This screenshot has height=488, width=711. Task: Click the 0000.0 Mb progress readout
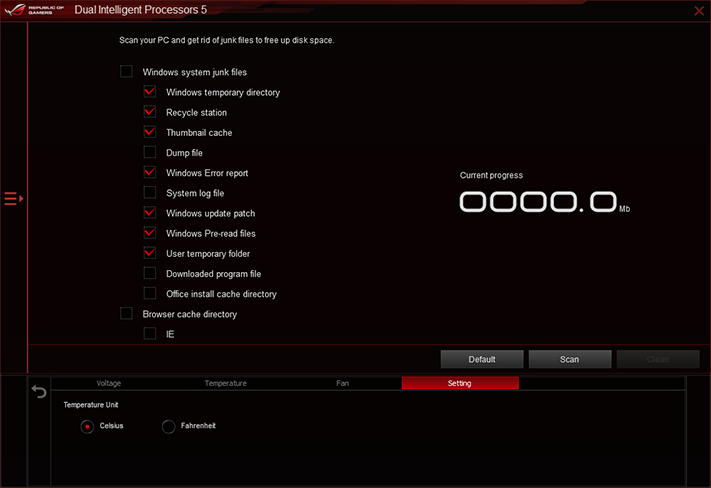pos(545,202)
